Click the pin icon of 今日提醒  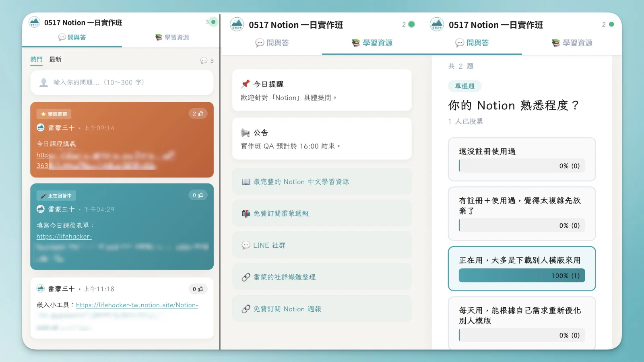click(x=246, y=84)
